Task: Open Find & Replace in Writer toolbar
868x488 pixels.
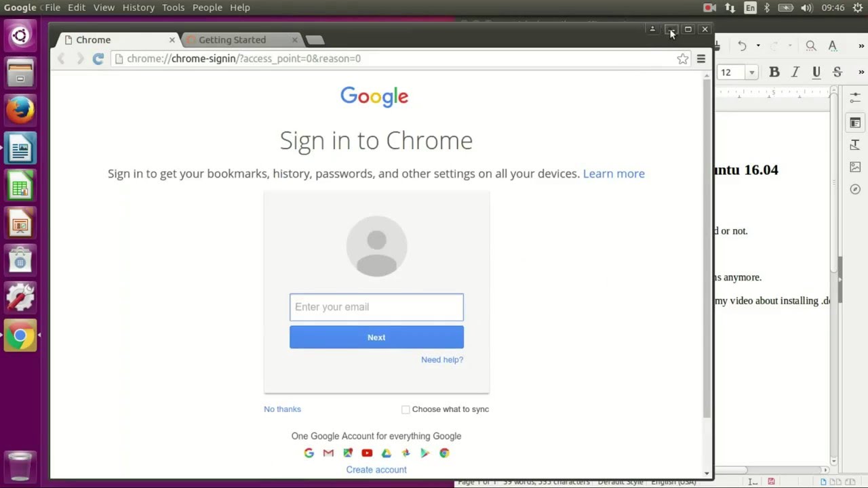Action: (810, 46)
